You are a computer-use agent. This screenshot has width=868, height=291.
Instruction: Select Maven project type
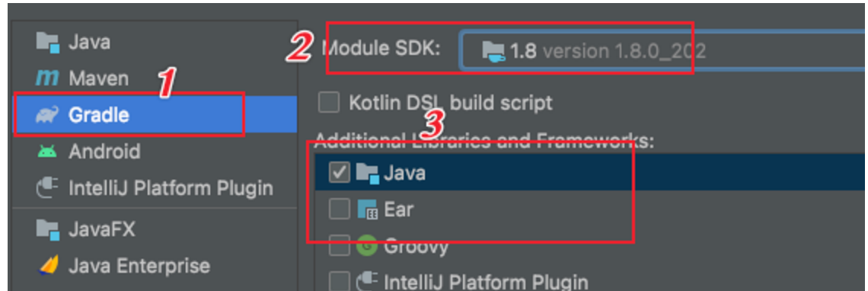[155, 78]
